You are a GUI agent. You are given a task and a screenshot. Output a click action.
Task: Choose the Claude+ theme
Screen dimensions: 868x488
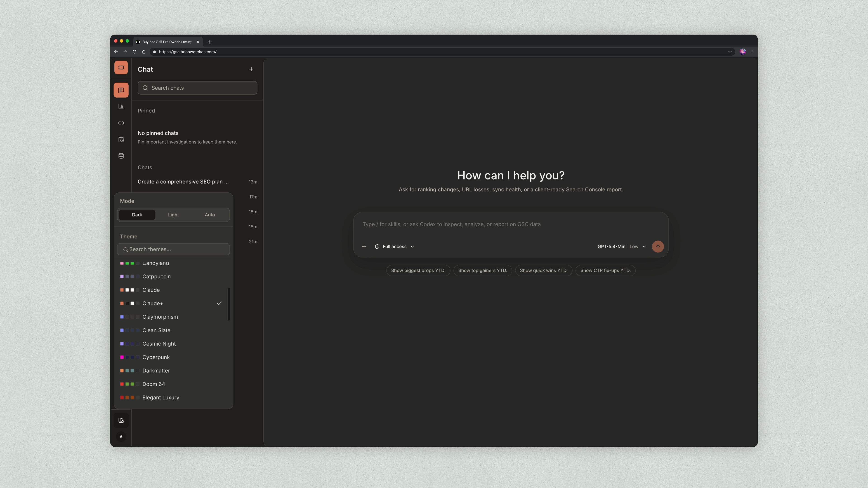pos(173,304)
